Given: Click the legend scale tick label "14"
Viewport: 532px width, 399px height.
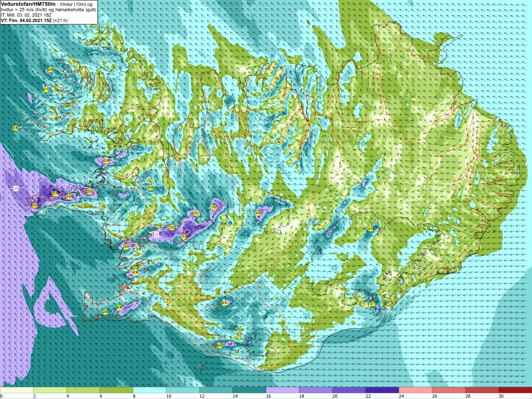Looking at the screenshot, I should click(x=235, y=396).
